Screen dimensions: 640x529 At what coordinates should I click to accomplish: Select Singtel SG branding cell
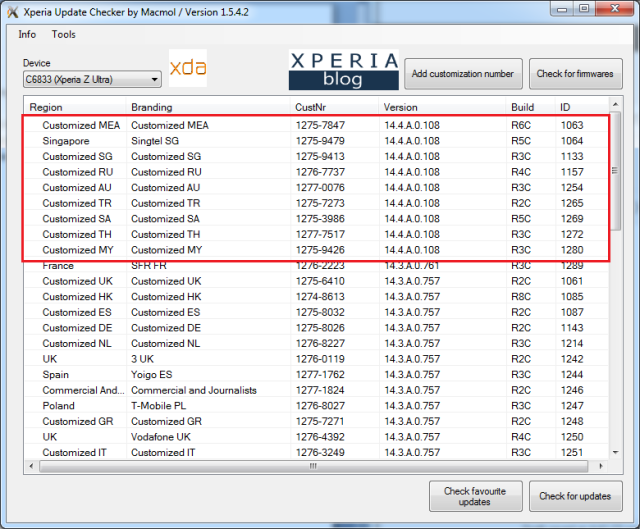pos(155,141)
